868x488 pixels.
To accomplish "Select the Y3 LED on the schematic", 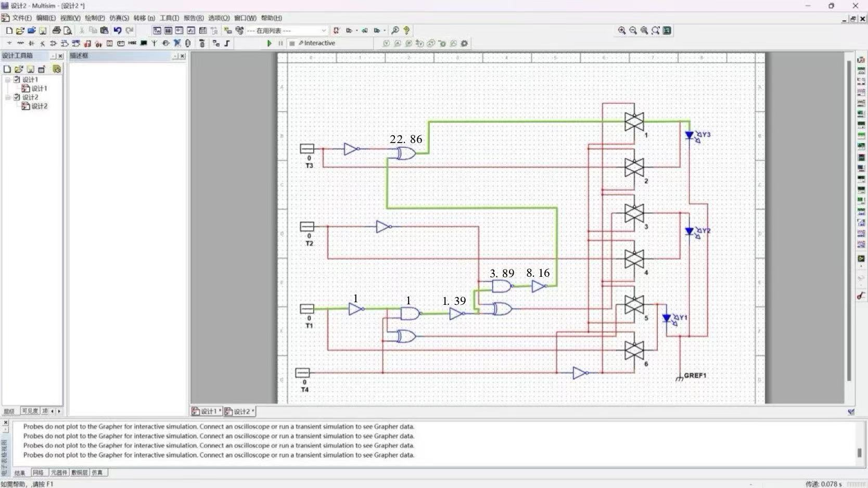I will (690, 135).
